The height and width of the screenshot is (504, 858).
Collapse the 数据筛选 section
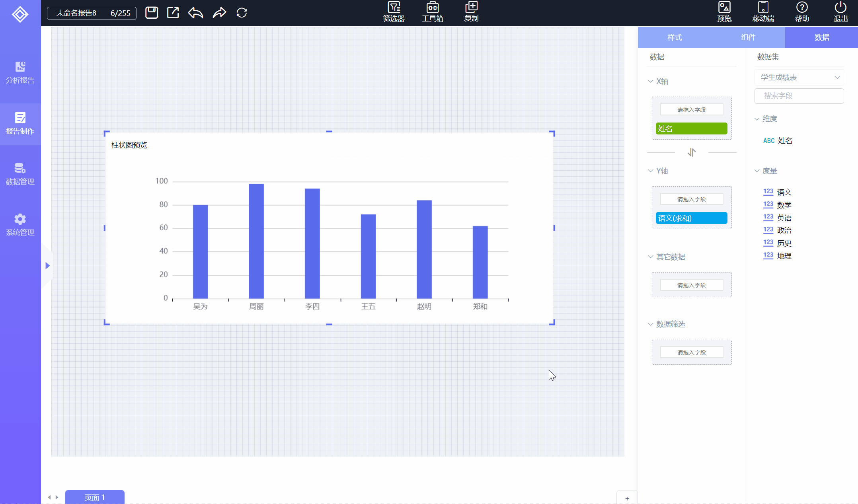point(651,324)
